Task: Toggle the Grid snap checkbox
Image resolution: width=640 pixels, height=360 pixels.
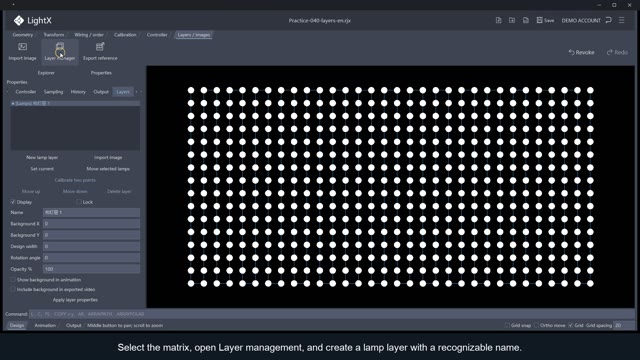Action: (x=507, y=325)
